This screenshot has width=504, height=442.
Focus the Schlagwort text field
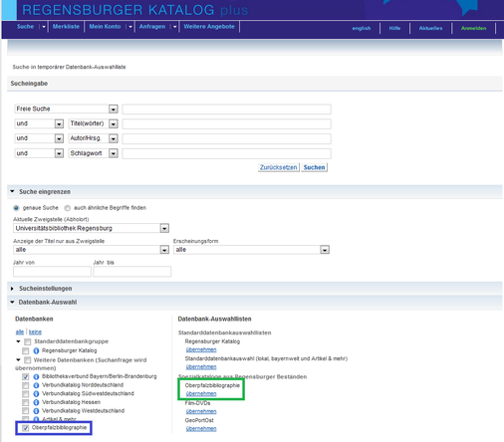pos(226,153)
